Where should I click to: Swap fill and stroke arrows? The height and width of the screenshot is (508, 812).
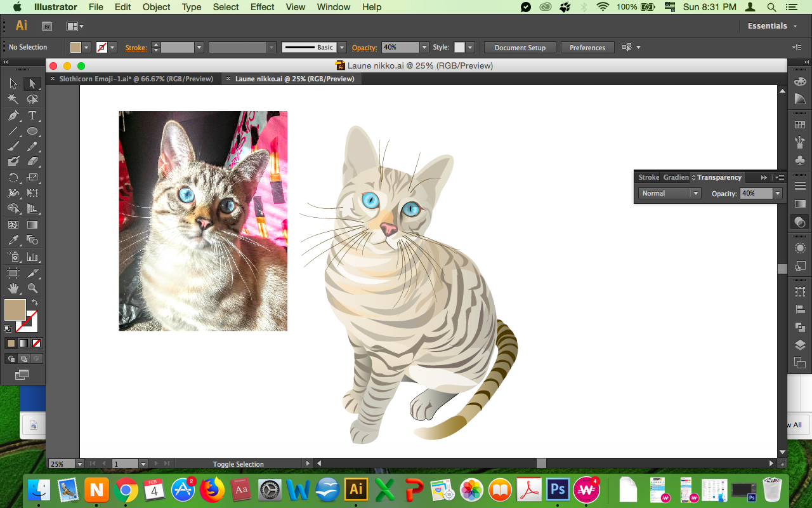[x=35, y=302]
